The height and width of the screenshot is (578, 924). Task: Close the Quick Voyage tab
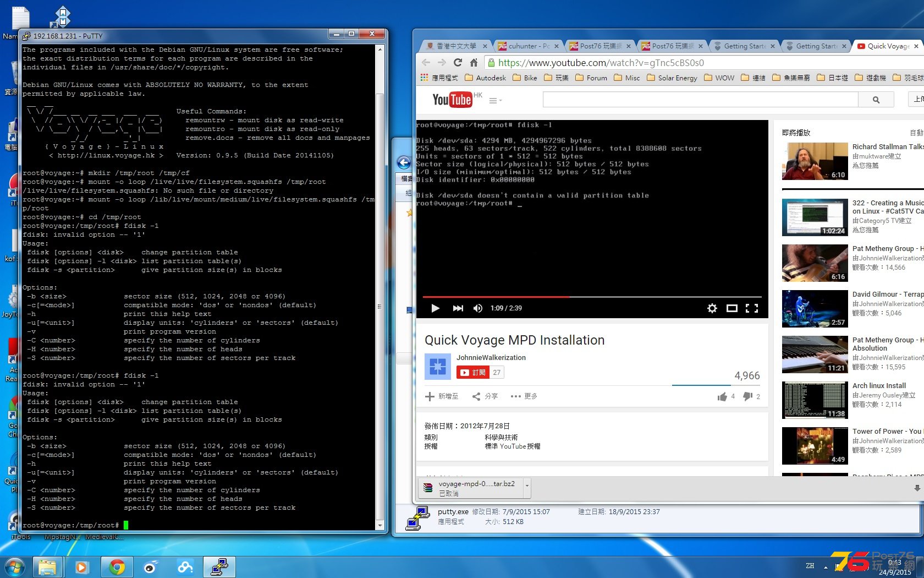coord(916,46)
